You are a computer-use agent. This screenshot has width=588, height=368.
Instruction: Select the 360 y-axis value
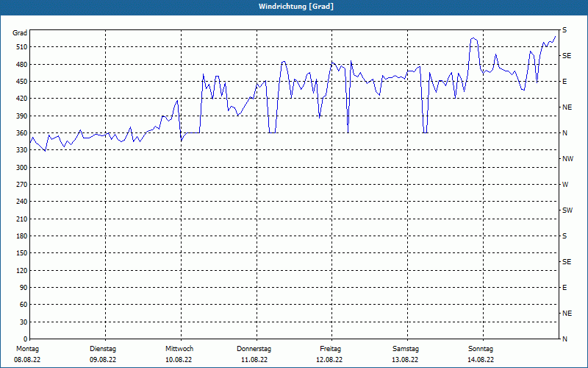[x=21, y=133]
